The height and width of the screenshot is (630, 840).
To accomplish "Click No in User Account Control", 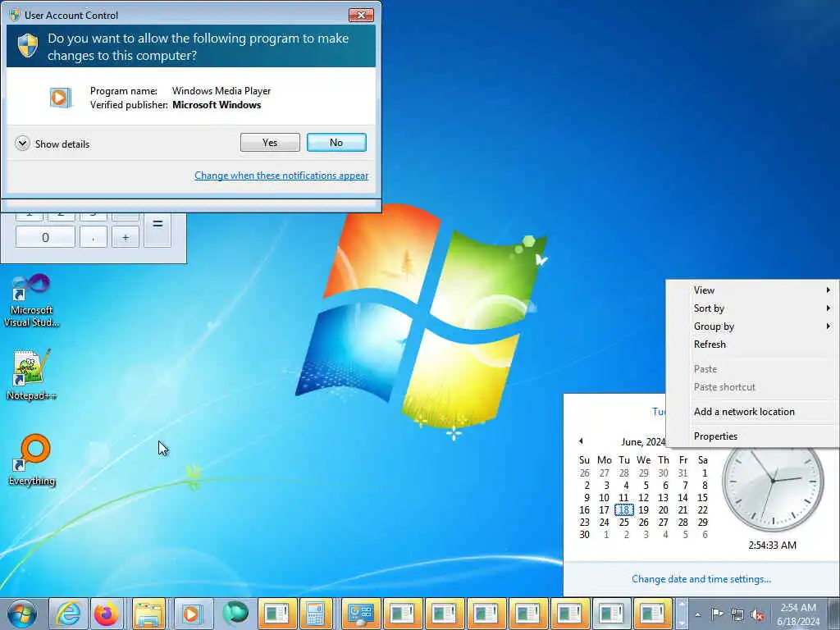I will point(336,143).
